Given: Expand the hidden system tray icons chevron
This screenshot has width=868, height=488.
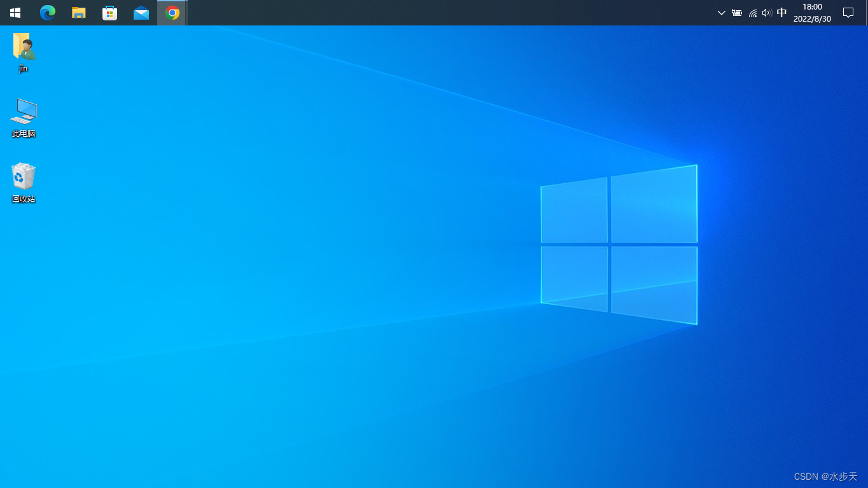Looking at the screenshot, I should pos(721,13).
